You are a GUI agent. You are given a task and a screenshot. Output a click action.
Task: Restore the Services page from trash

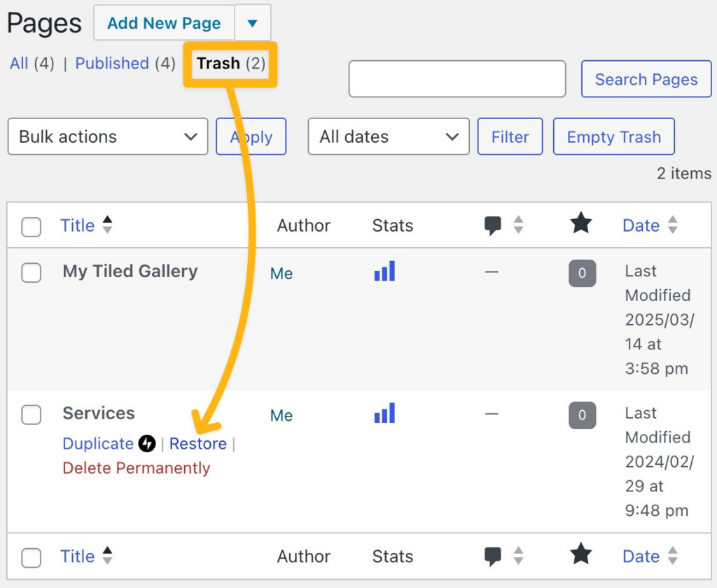[197, 443]
